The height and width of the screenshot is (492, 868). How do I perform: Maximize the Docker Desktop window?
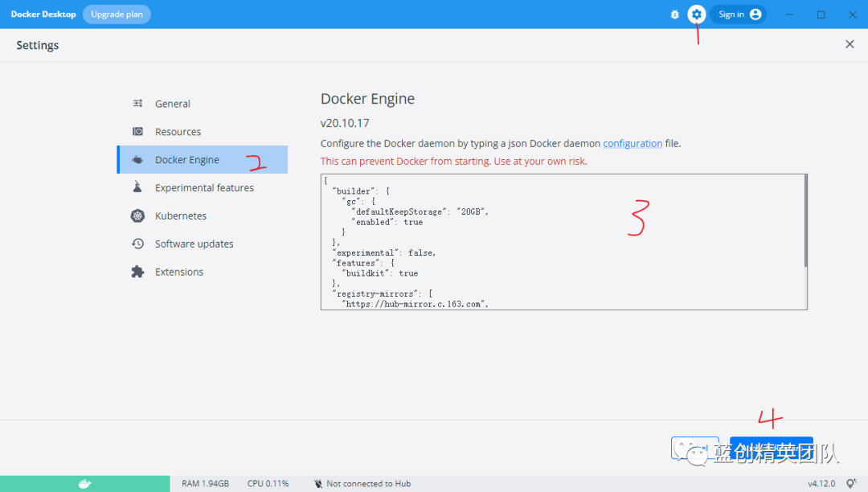tap(821, 14)
